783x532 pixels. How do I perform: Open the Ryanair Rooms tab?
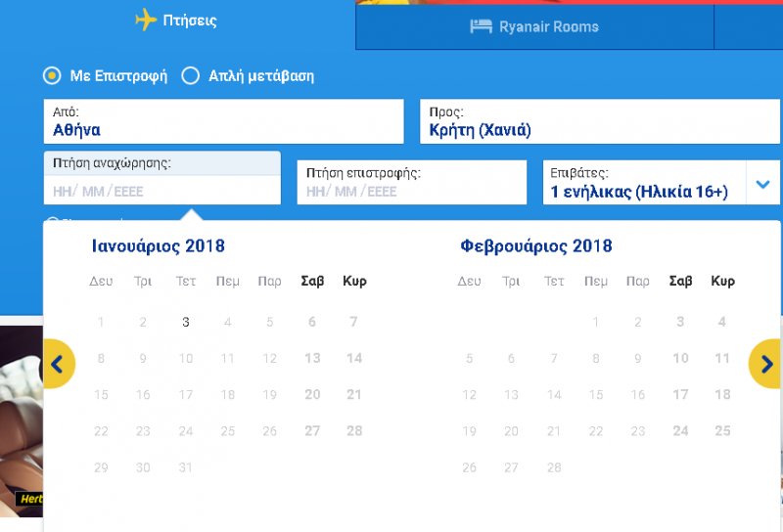pyautogui.click(x=534, y=27)
